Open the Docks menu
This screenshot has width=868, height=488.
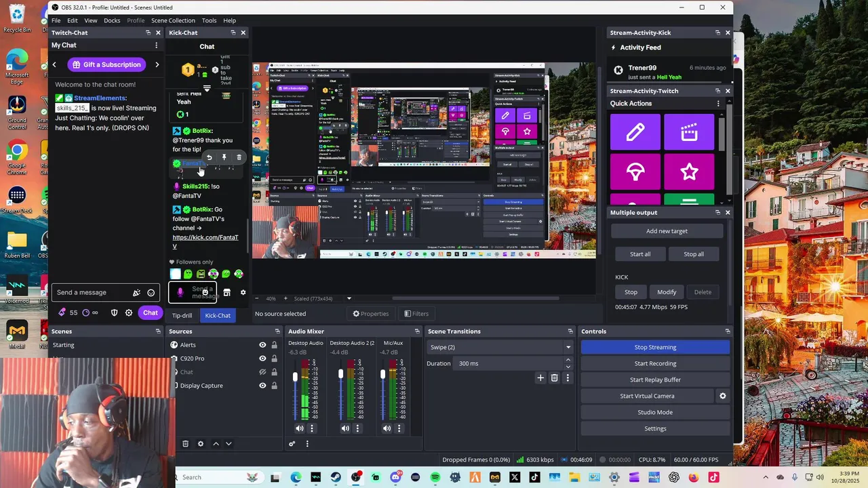pyautogui.click(x=112, y=20)
